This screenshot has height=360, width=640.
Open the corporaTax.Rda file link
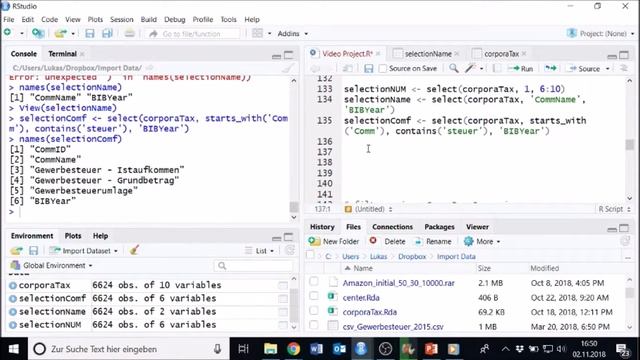tap(369, 312)
